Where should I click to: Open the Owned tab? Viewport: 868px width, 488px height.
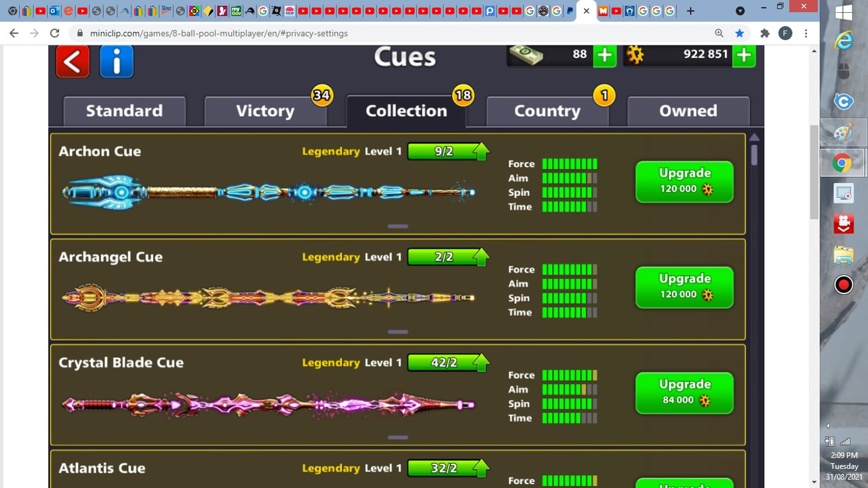tap(688, 111)
